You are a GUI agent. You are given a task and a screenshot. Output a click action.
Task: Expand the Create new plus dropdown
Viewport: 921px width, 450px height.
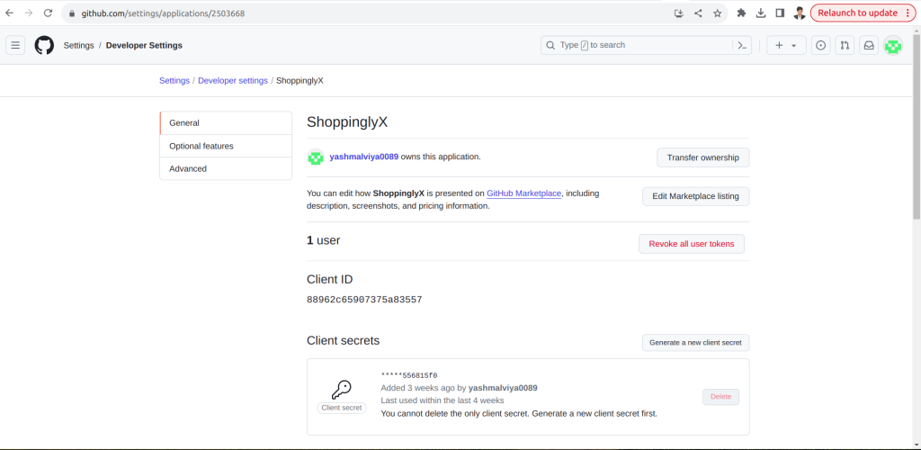click(x=786, y=45)
